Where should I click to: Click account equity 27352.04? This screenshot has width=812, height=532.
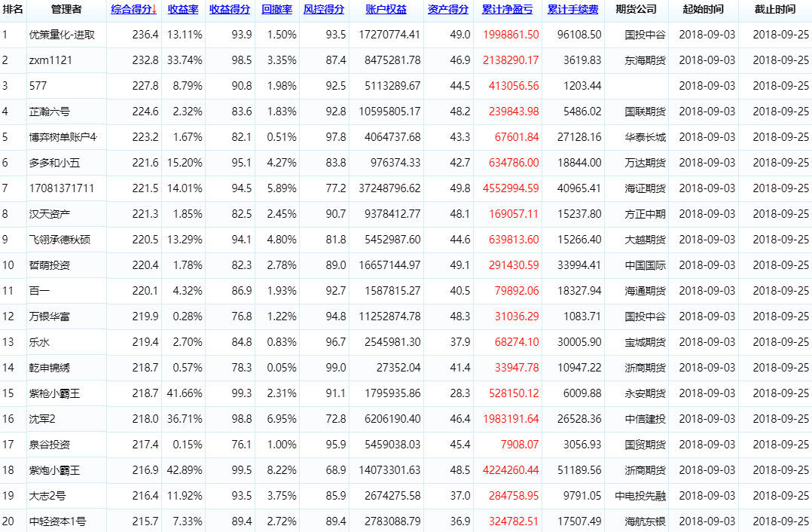(x=398, y=368)
